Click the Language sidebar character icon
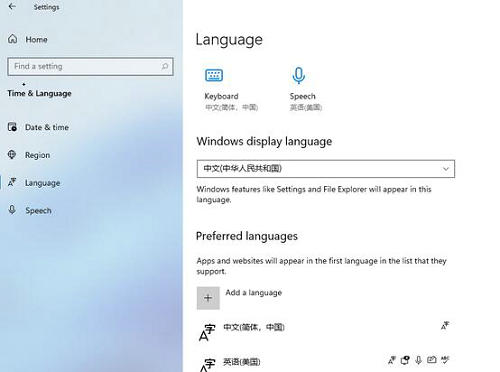Image resolution: width=500 pixels, height=372 pixels. (x=12, y=182)
